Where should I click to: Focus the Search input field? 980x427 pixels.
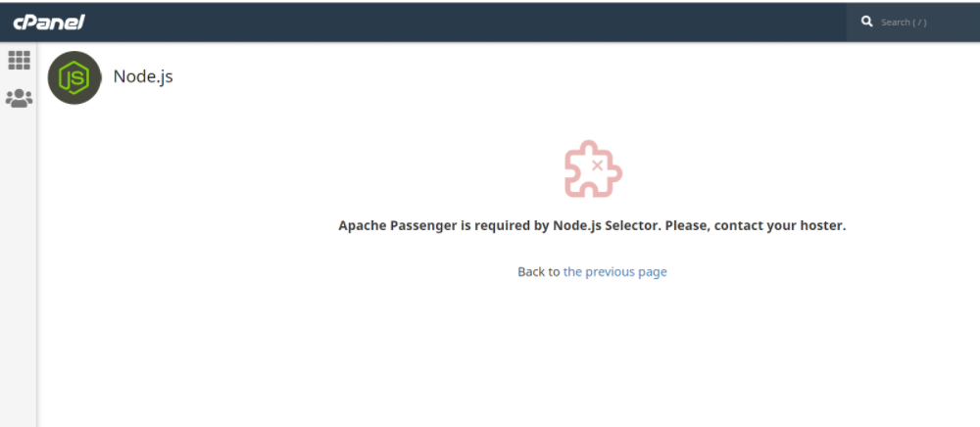coord(921,22)
